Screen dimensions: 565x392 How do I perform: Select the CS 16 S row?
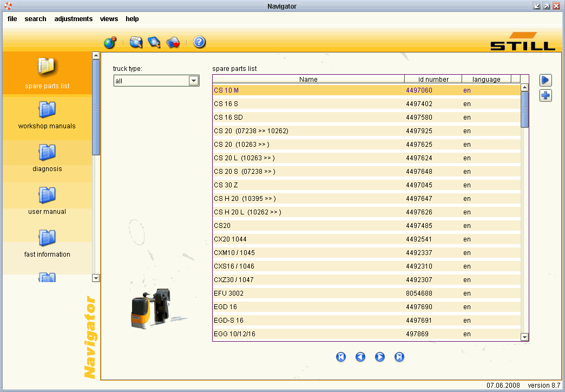[366, 104]
